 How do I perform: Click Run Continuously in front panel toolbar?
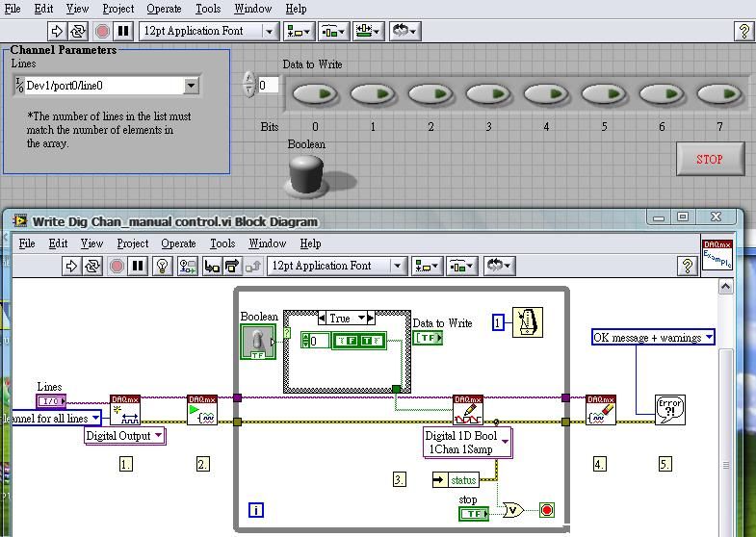78,31
